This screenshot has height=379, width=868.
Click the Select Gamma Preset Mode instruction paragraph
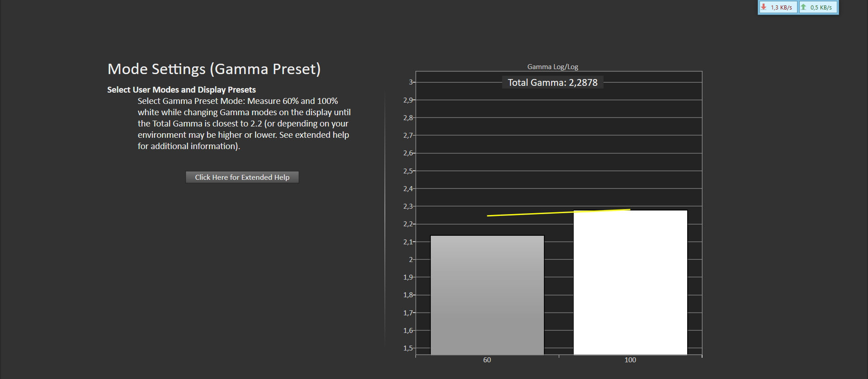pos(244,123)
